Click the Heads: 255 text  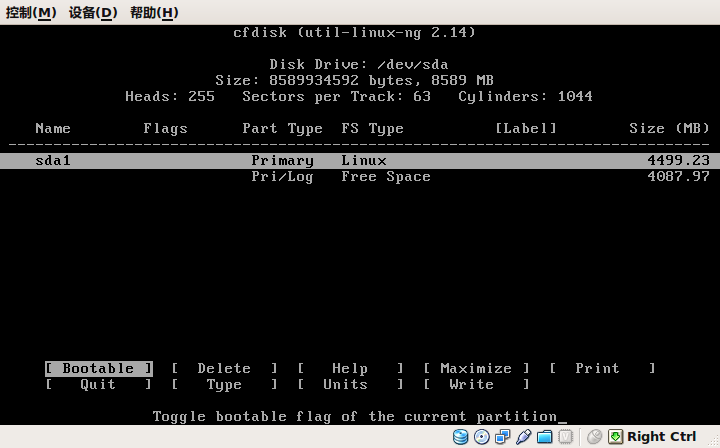click(x=170, y=96)
